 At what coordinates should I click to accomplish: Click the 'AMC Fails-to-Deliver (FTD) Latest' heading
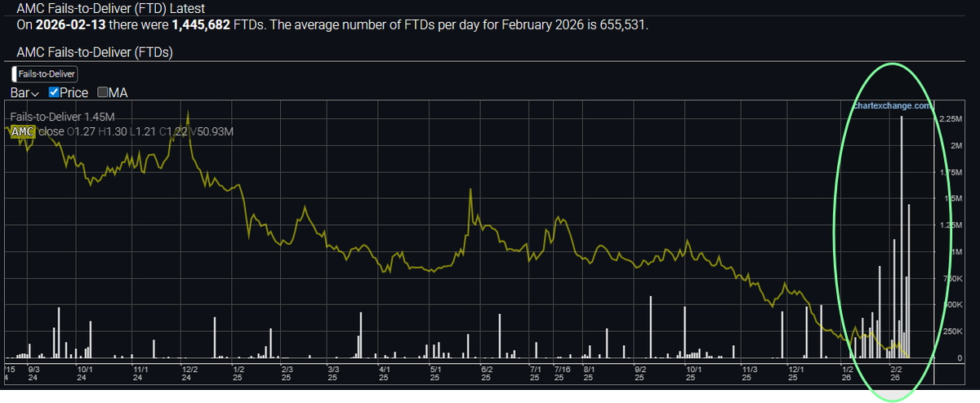click(x=111, y=8)
